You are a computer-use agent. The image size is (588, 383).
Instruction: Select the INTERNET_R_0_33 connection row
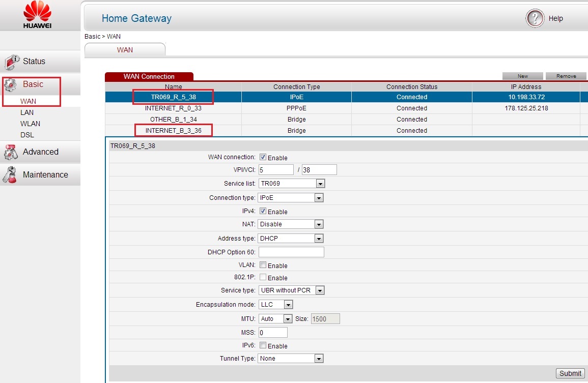173,108
